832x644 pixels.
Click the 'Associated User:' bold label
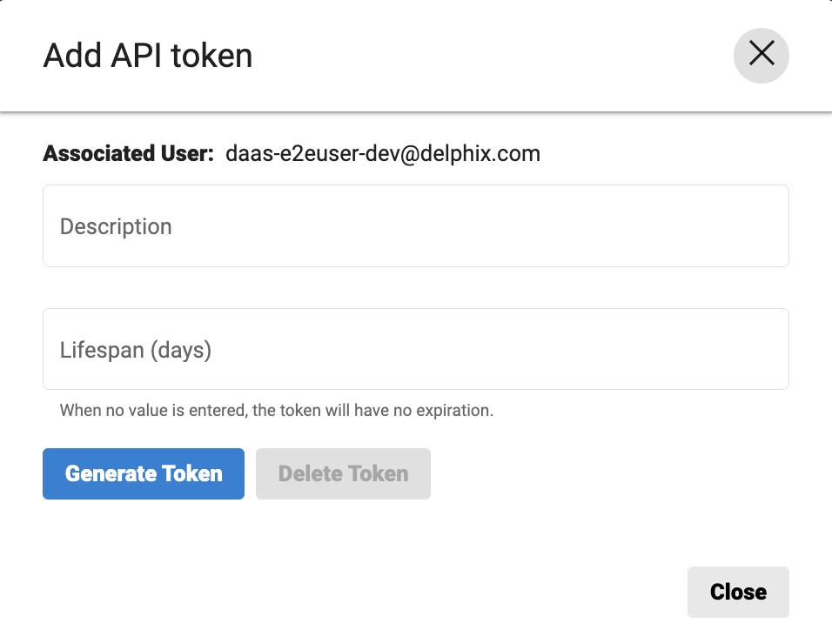[128, 154]
